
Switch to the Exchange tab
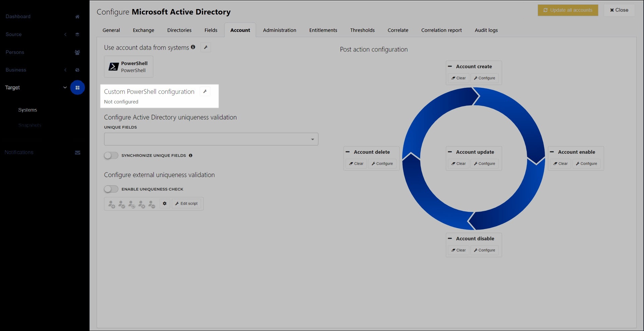coord(144,30)
